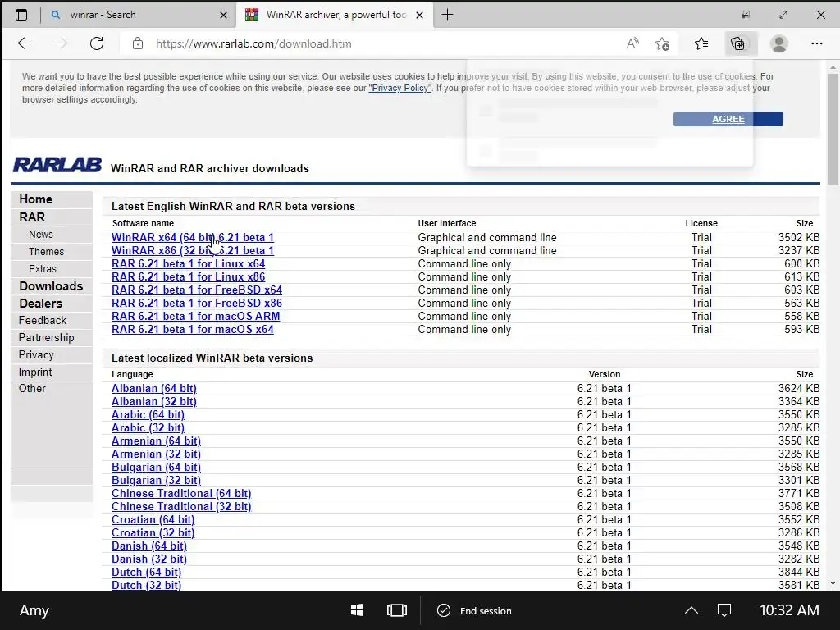Switch to the winrar - Search tab
Viewport: 840px width, 630px height.
point(137,15)
